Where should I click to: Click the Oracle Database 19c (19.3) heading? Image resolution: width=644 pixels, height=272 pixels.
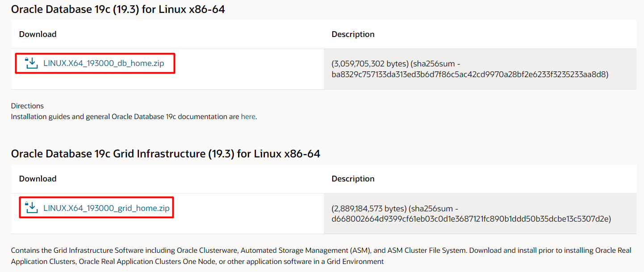coord(118,9)
